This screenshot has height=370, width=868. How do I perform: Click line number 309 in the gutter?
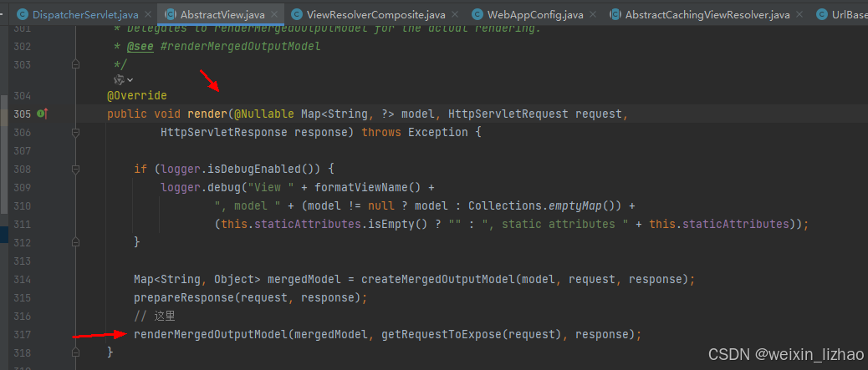point(21,187)
